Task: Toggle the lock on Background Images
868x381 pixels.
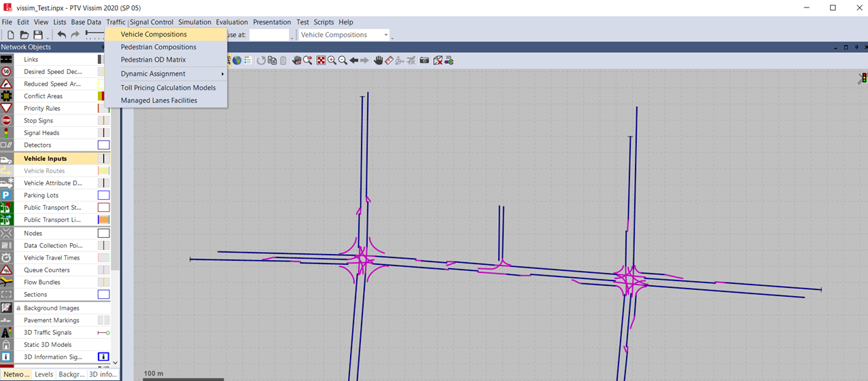Action: click(18, 308)
